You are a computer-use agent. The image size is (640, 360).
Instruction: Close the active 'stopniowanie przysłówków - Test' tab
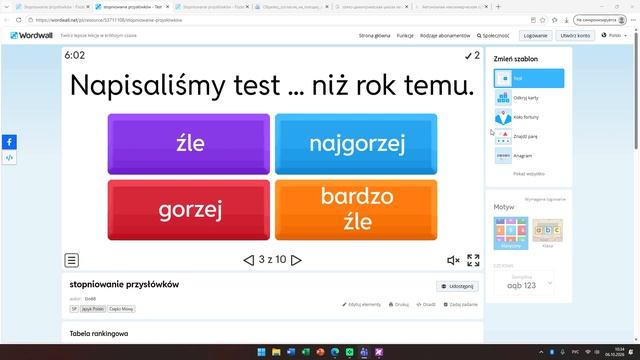pos(167,7)
